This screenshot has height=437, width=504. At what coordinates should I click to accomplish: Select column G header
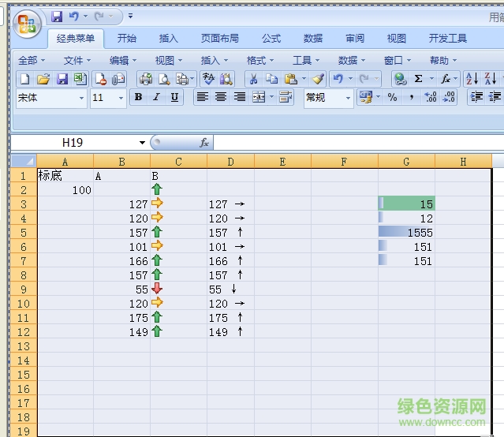click(406, 162)
